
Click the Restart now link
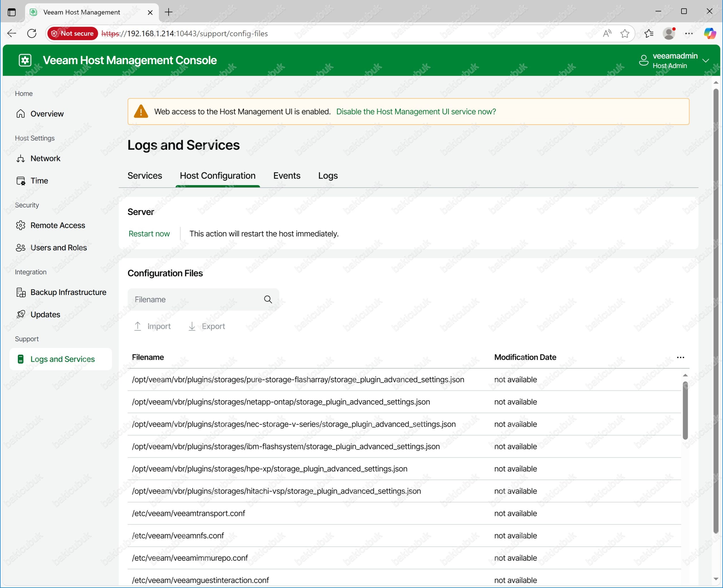tap(149, 234)
